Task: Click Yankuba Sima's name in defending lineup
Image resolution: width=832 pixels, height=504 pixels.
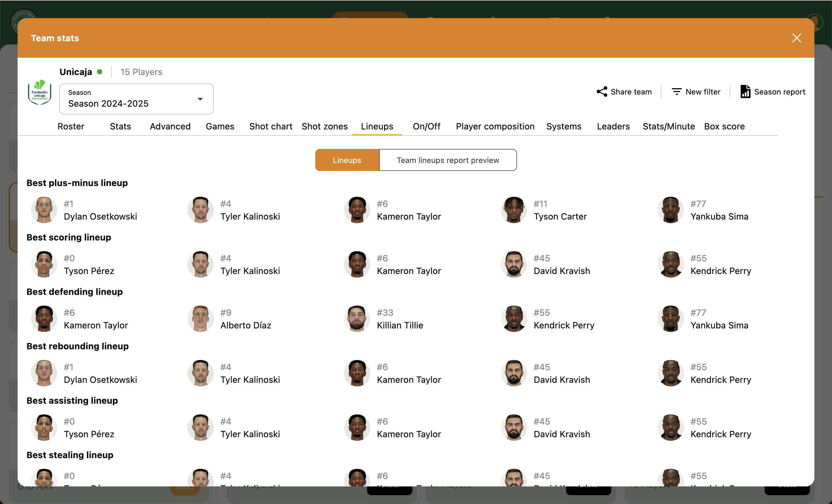Action: (719, 326)
